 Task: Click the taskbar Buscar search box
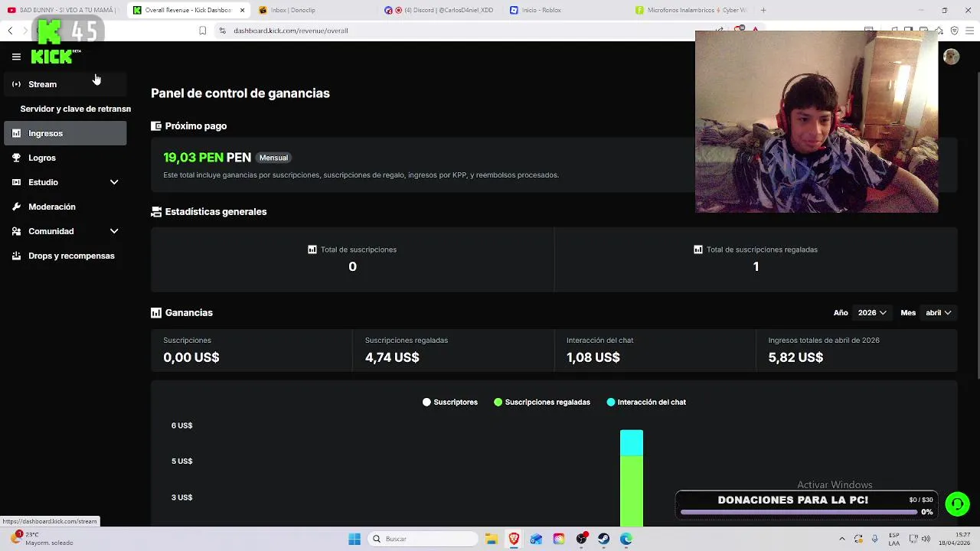tap(423, 539)
